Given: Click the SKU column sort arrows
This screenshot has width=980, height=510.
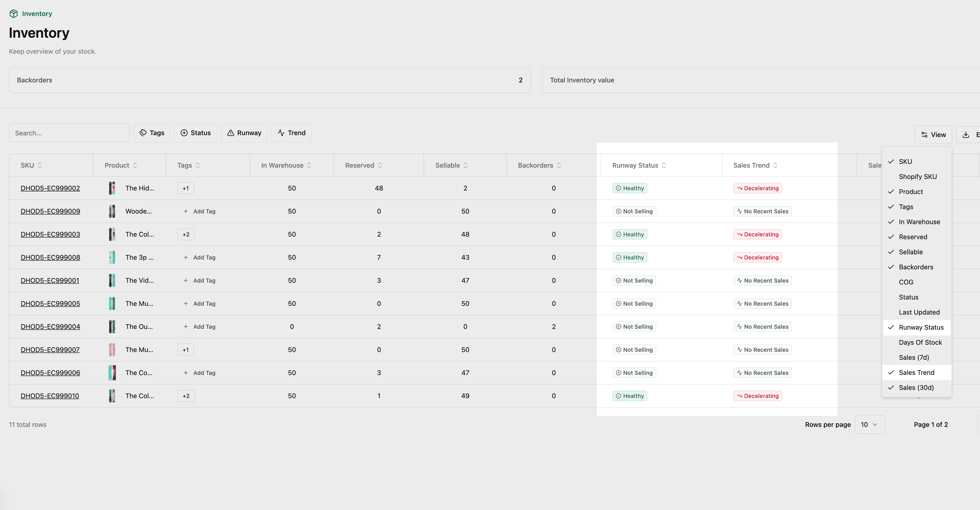Looking at the screenshot, I should tap(40, 165).
